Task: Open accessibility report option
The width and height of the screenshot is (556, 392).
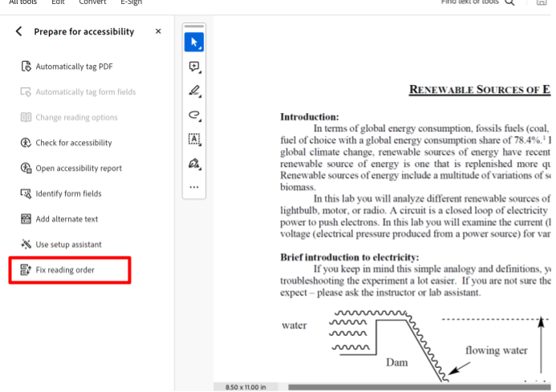Action: point(78,168)
